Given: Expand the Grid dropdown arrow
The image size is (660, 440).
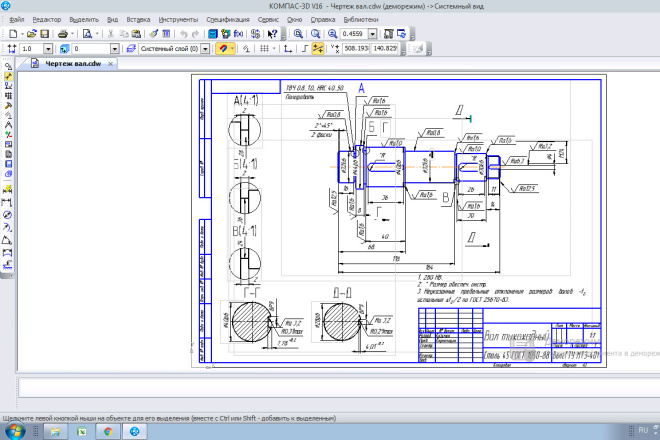Looking at the screenshot, I should click(274, 49).
